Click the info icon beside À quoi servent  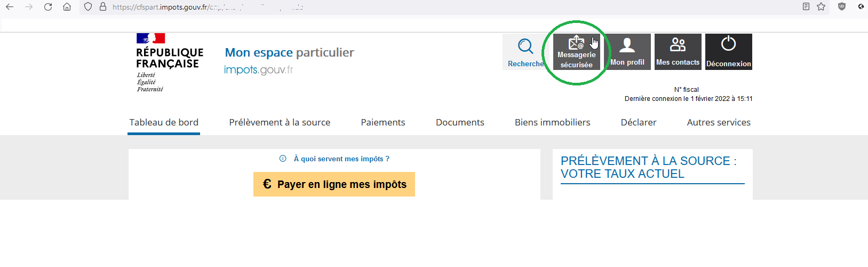pos(283,159)
